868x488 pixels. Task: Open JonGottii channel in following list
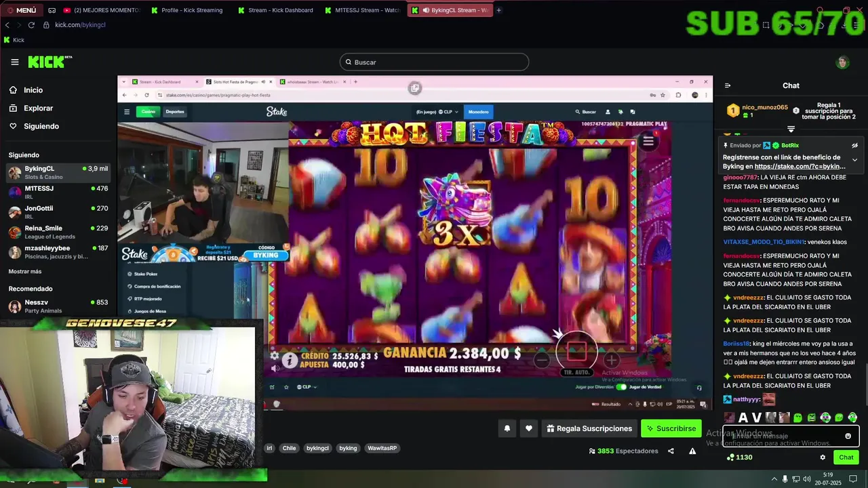coord(58,212)
